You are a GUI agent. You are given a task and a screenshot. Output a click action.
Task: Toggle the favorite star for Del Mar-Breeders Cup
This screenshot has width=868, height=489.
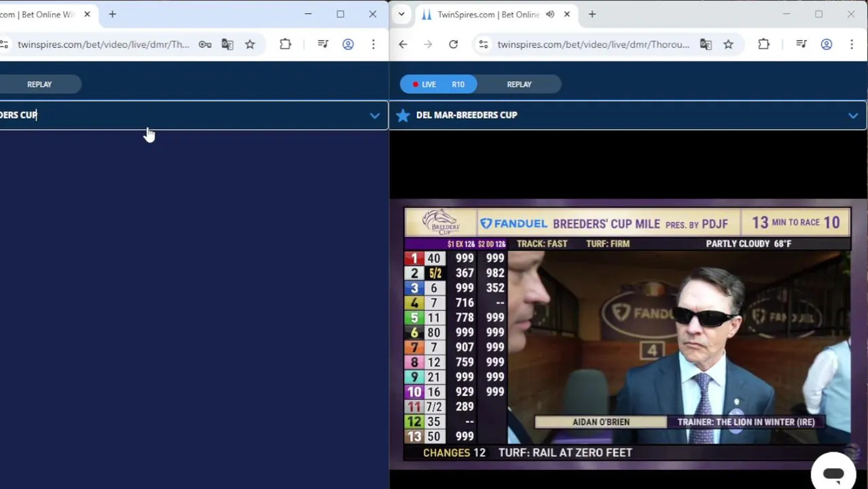(403, 115)
